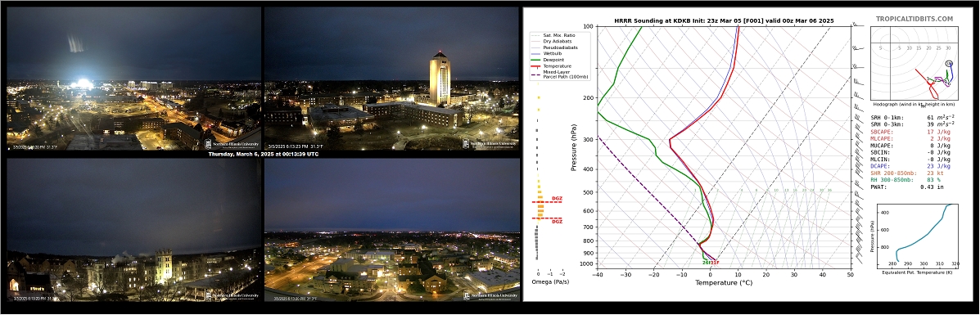Viewport: 980px width, 315px height.
Task: Select the 'Thursday, March 6, 2025 at 00:13:39 UTC' caption
Action: (x=263, y=154)
